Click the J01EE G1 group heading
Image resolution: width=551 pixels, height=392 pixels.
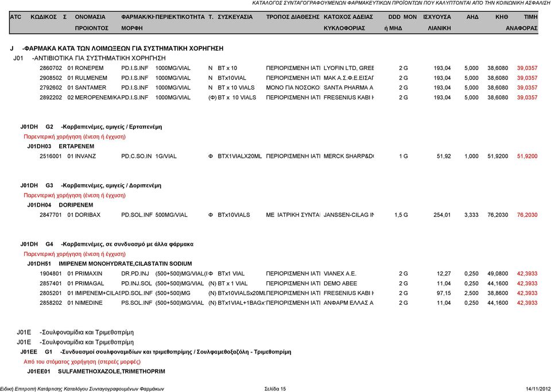click(156, 352)
